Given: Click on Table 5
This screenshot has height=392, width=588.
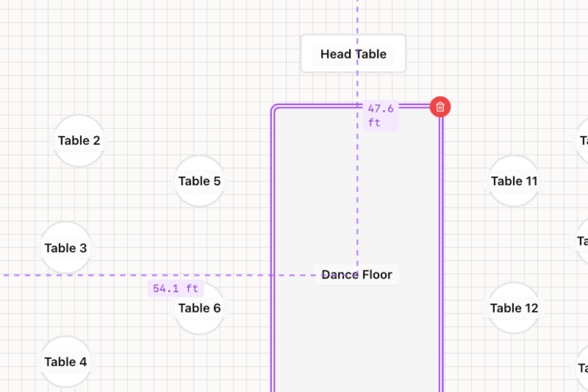Looking at the screenshot, I should (x=200, y=181).
